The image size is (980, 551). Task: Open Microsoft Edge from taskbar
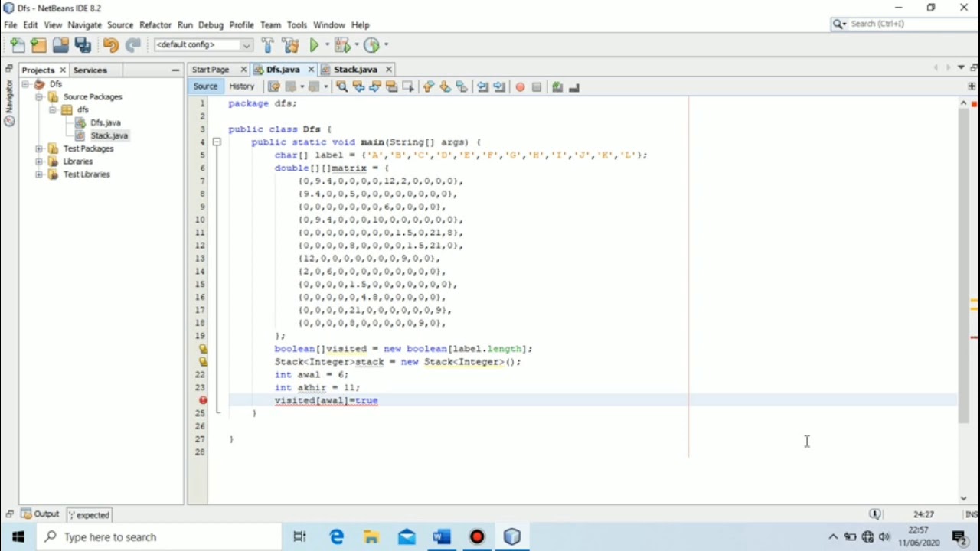[336, 536]
